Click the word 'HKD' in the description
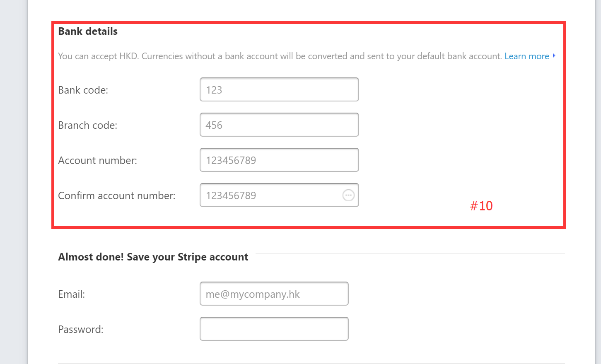The height and width of the screenshot is (364, 601). coord(128,56)
